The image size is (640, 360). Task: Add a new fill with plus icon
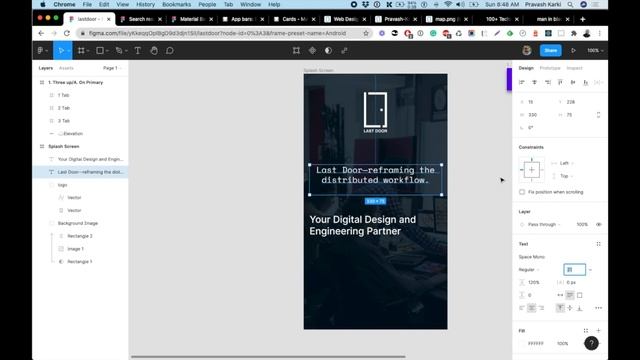click(598, 331)
